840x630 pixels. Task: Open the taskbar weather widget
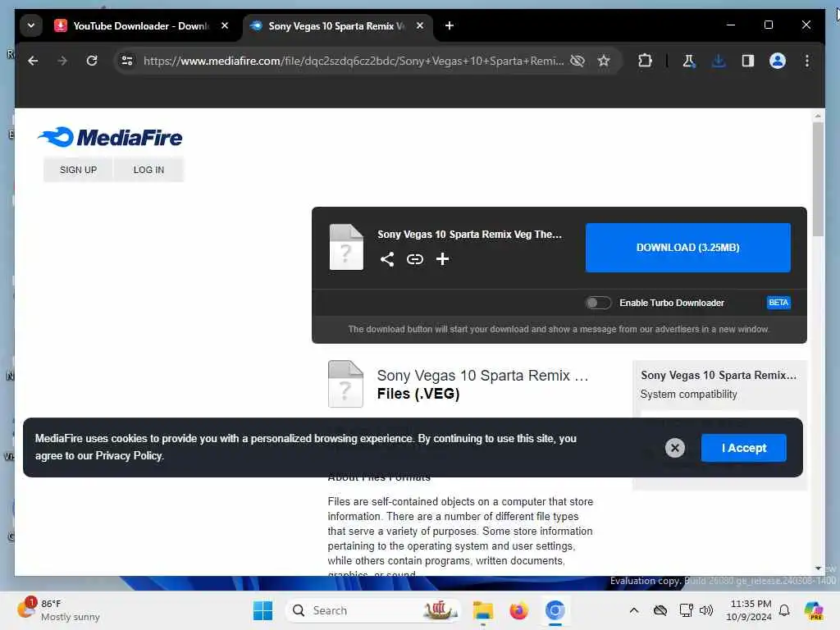click(58, 610)
